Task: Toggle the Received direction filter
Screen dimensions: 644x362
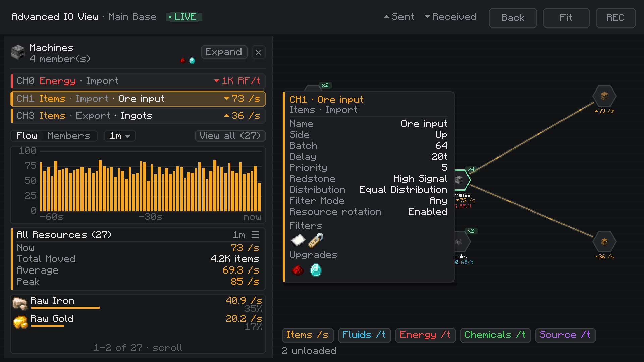Action: click(450, 17)
